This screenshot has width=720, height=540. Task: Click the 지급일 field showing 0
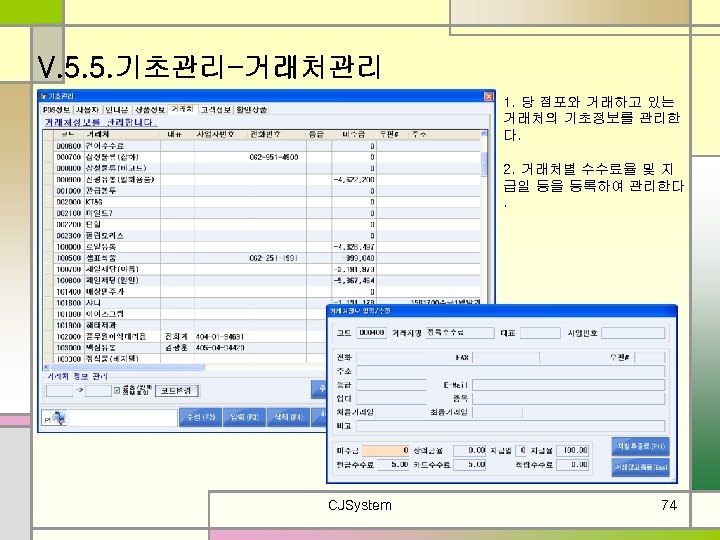[x=521, y=451]
